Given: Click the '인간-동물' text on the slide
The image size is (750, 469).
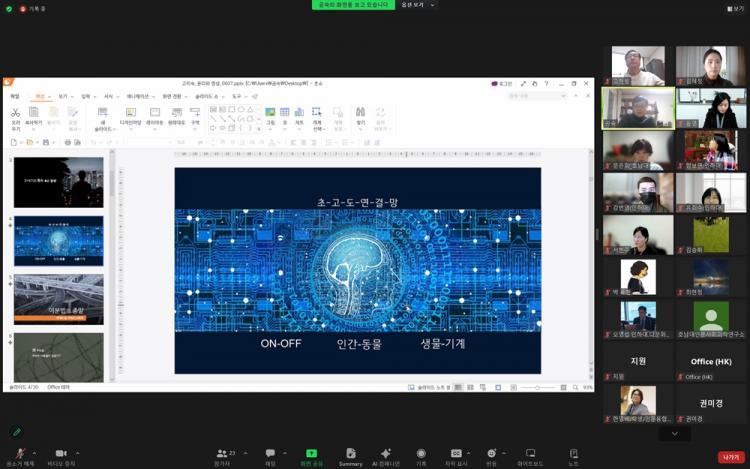Looking at the screenshot, I should click(359, 344).
